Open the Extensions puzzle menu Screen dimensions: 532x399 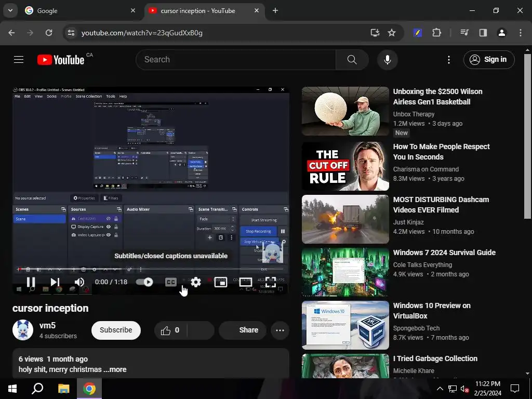tap(436, 33)
